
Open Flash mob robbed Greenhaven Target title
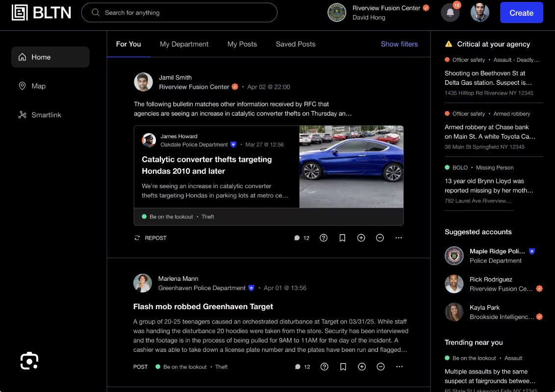coord(203,306)
